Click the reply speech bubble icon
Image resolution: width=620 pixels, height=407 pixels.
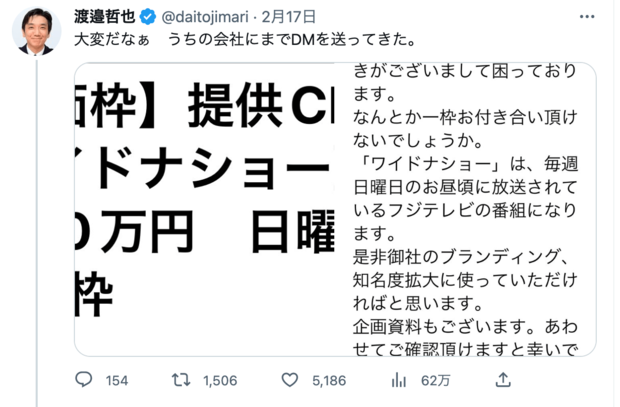[85, 380]
